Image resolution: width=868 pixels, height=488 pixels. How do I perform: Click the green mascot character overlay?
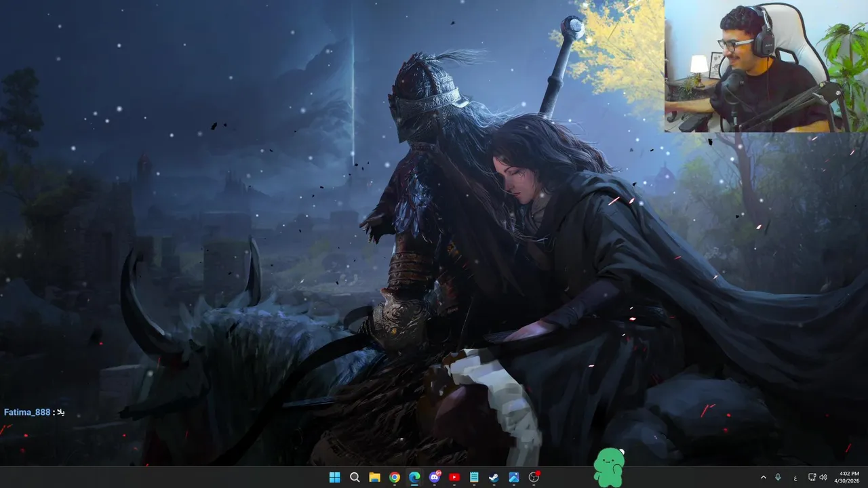608,468
